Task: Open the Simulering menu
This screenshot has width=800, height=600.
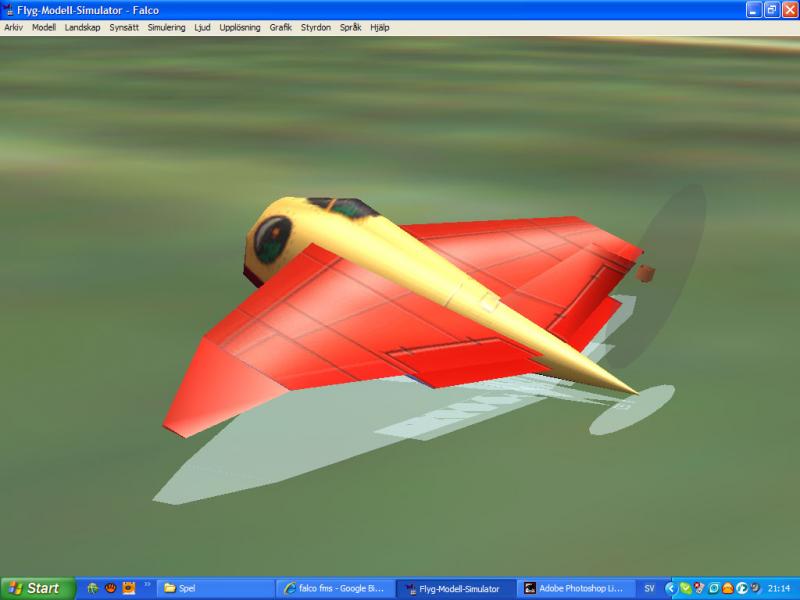Action: (x=166, y=28)
